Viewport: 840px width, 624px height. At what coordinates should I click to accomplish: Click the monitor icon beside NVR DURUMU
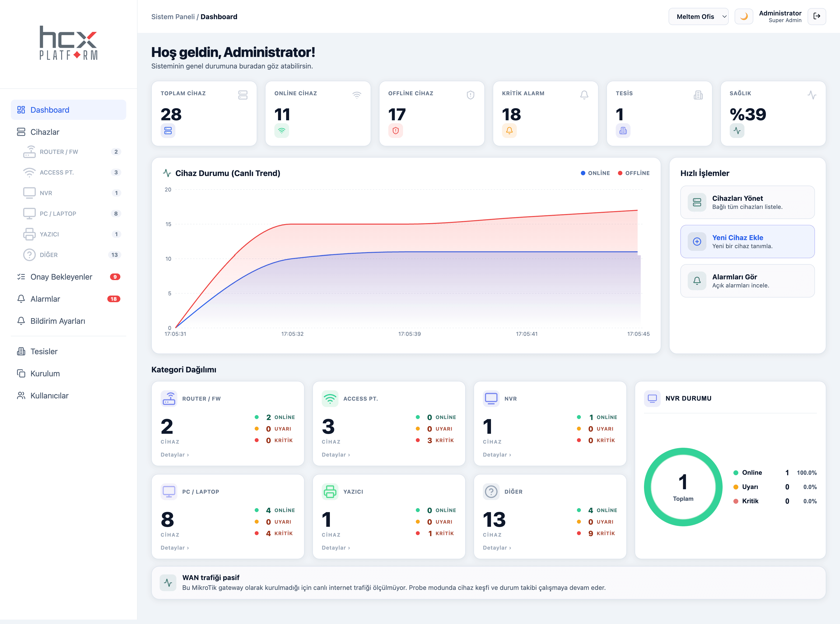click(652, 398)
